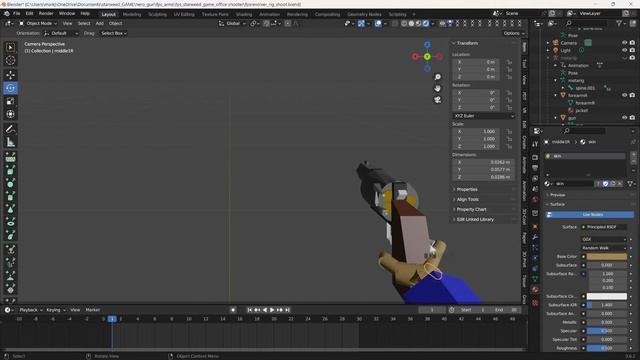The image size is (640, 360).
Task: Adjust Roughness slider value
Action: point(607,349)
